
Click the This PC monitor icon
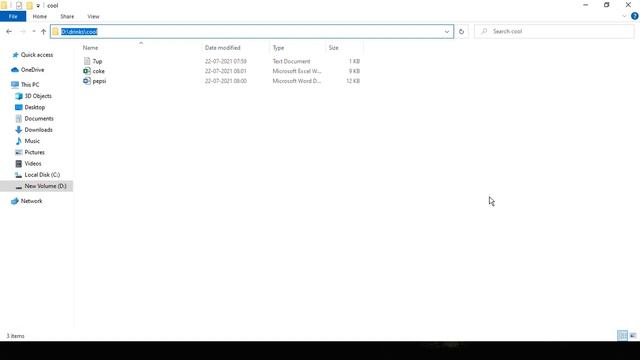[15, 84]
